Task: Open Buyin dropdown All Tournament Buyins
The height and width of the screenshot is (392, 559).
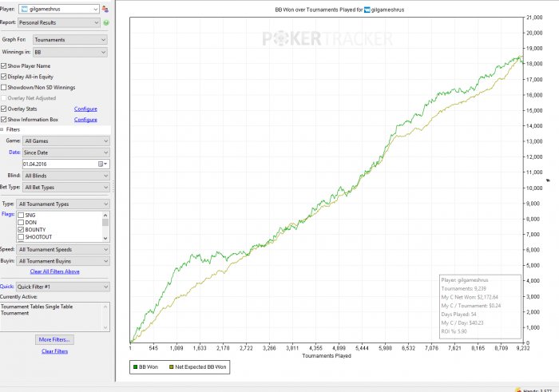Action: tap(63, 261)
